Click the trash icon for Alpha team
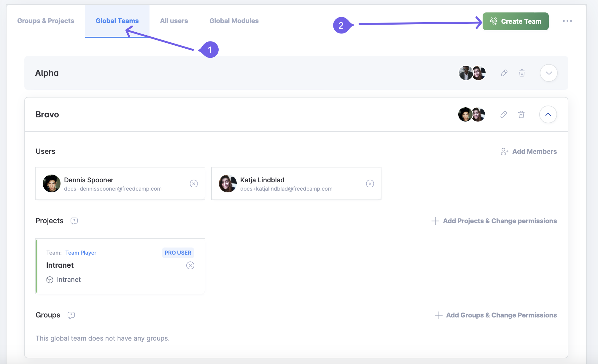The height and width of the screenshot is (364, 598). coord(522,73)
